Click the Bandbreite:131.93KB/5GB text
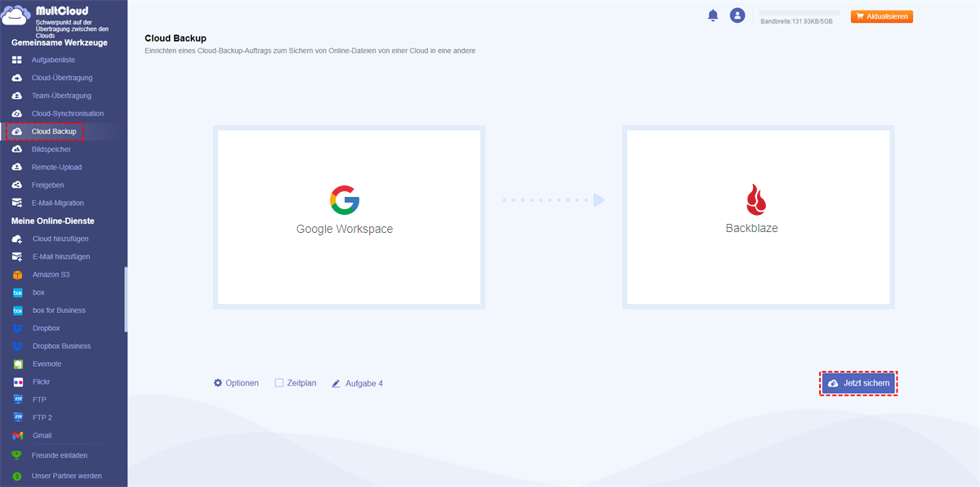This screenshot has height=487, width=980. click(796, 22)
